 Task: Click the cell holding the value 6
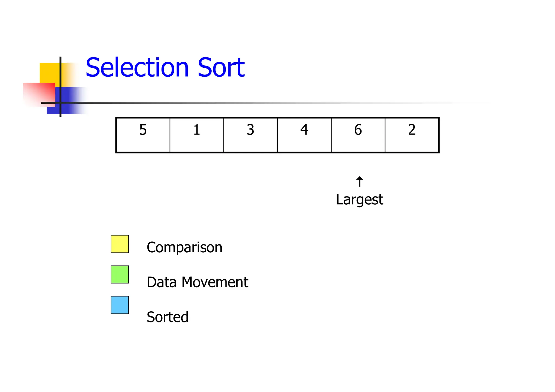tap(358, 135)
